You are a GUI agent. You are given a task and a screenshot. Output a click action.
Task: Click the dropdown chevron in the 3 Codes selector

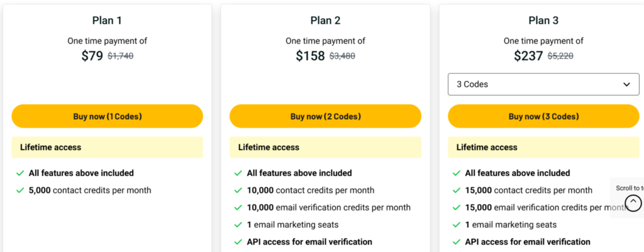626,85
